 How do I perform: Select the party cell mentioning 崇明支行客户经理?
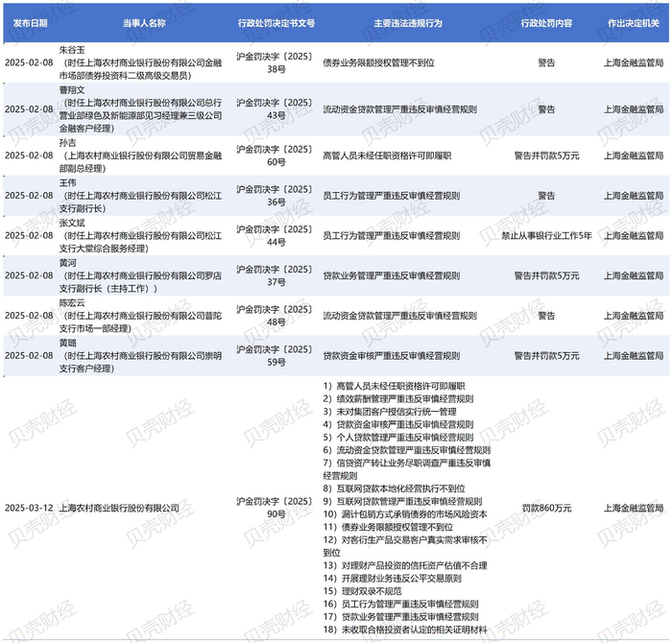point(140,356)
